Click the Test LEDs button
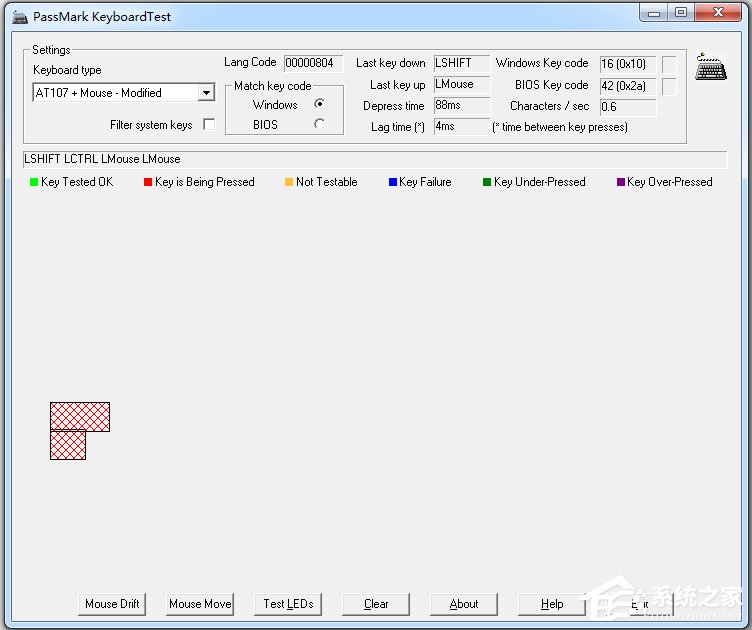This screenshot has height=630, width=752. pyautogui.click(x=288, y=604)
